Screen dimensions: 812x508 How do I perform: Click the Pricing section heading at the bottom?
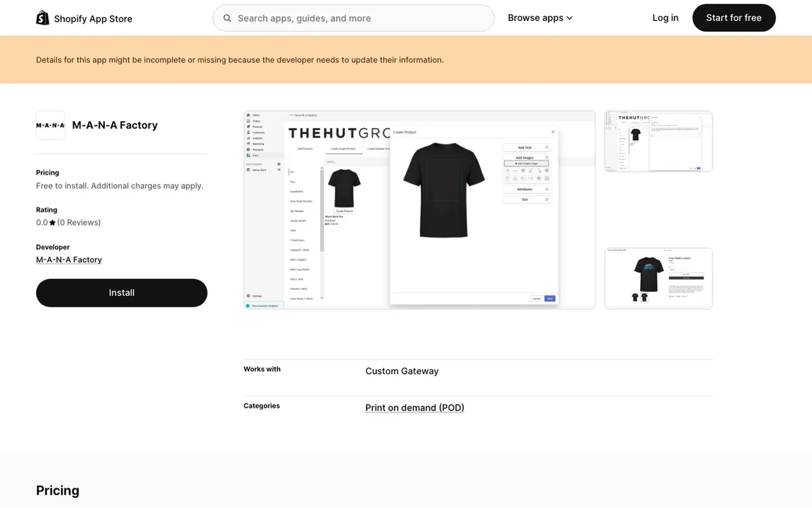[x=58, y=490]
